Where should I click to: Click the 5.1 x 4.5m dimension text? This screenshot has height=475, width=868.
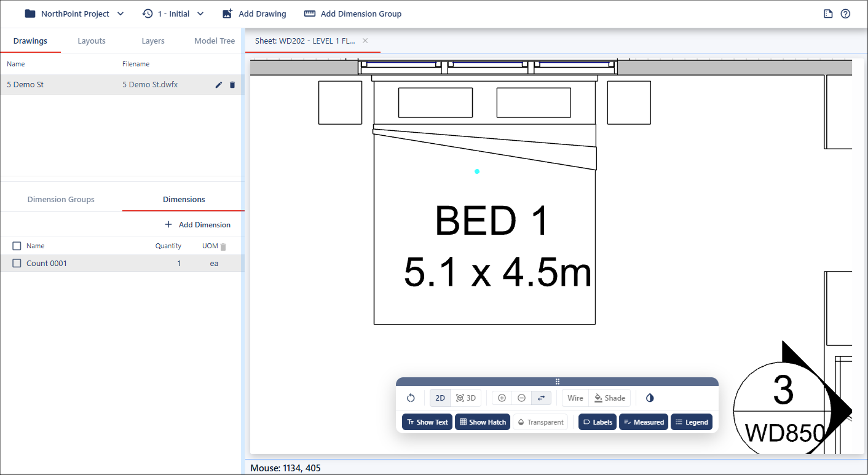tap(497, 272)
